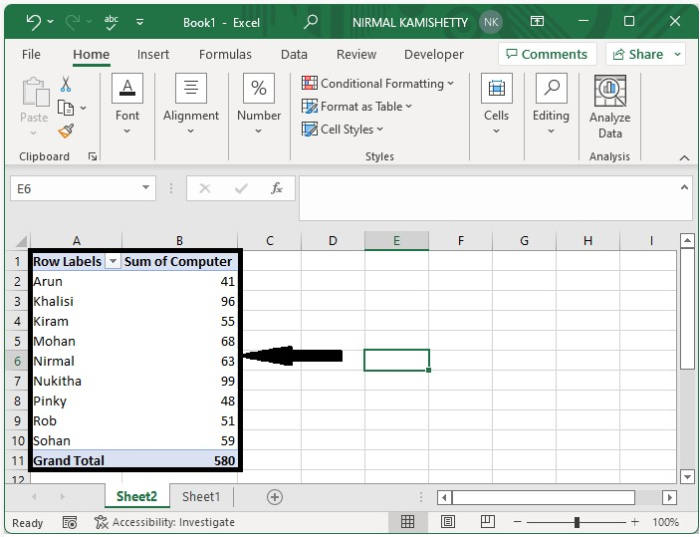The image size is (700, 537).
Task: Open Cell Styles dropdown
Action: (380, 129)
